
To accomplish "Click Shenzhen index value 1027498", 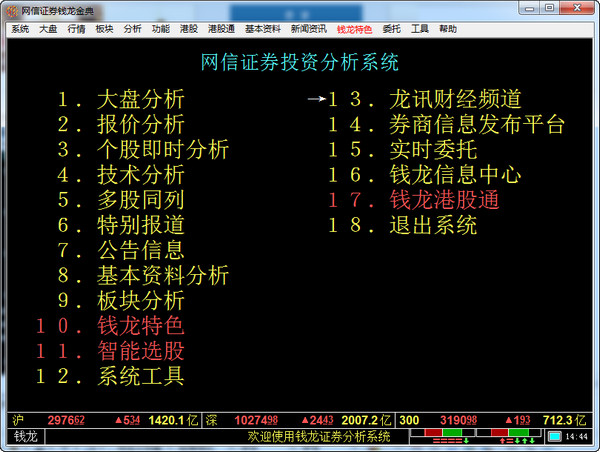I will (256, 420).
